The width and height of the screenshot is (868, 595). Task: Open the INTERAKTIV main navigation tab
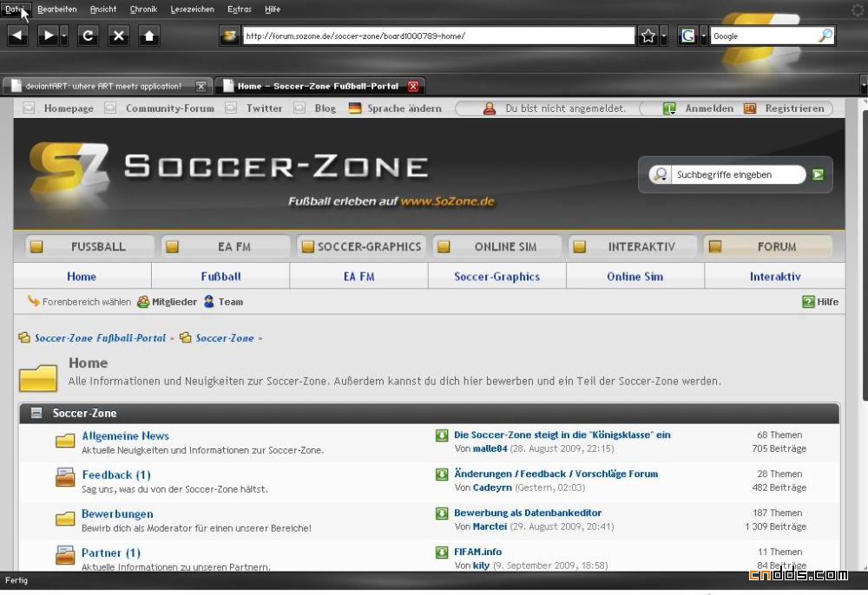click(x=634, y=246)
